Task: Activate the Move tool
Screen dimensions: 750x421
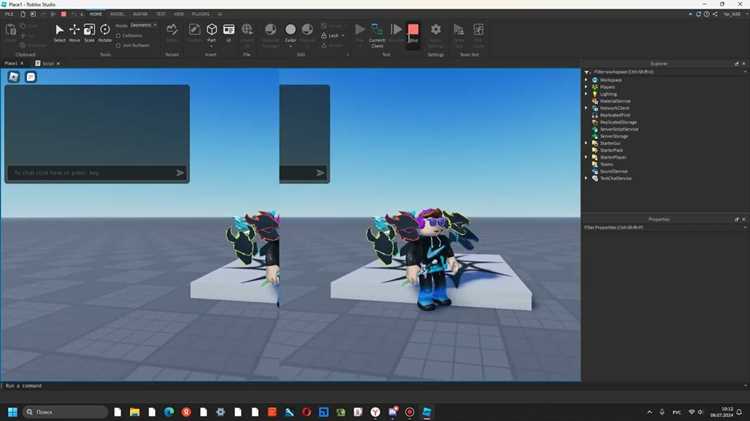Action: pyautogui.click(x=74, y=33)
